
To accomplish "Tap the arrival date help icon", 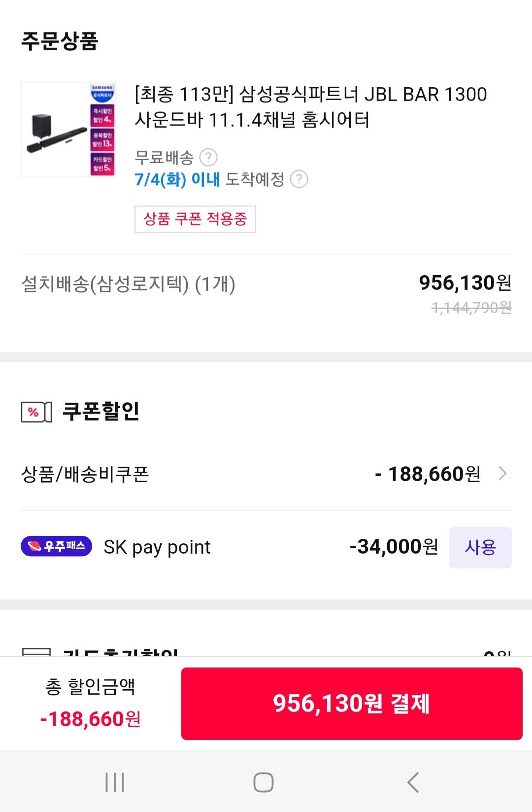I will (299, 179).
